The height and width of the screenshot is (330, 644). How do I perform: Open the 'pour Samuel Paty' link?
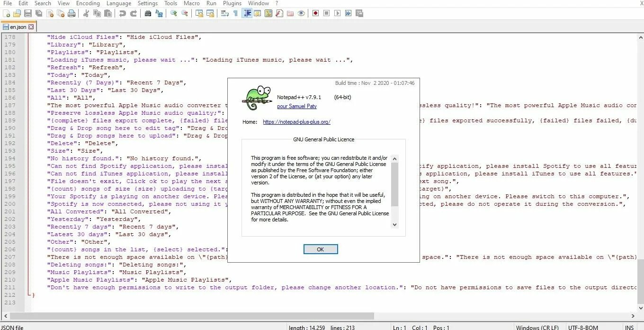coord(297,107)
